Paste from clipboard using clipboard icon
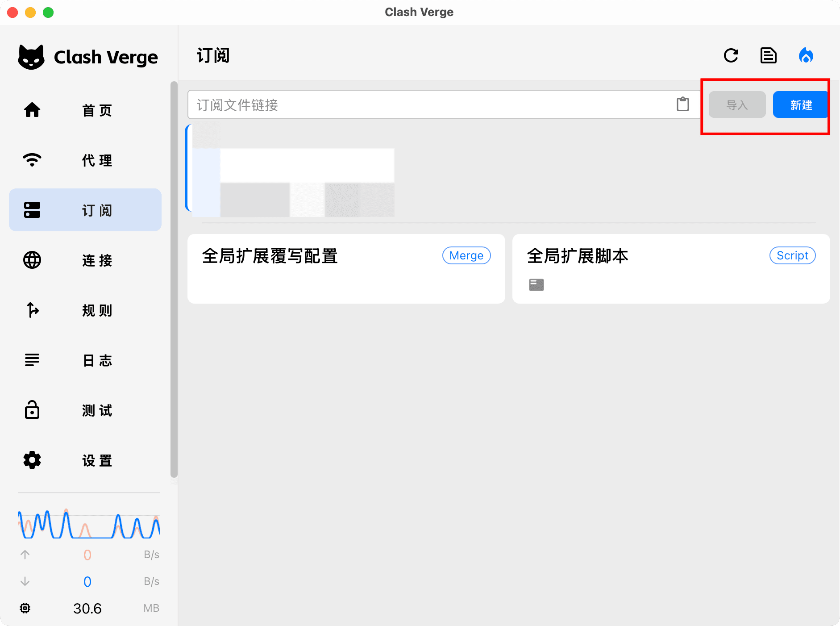The height and width of the screenshot is (626, 840). point(683,104)
